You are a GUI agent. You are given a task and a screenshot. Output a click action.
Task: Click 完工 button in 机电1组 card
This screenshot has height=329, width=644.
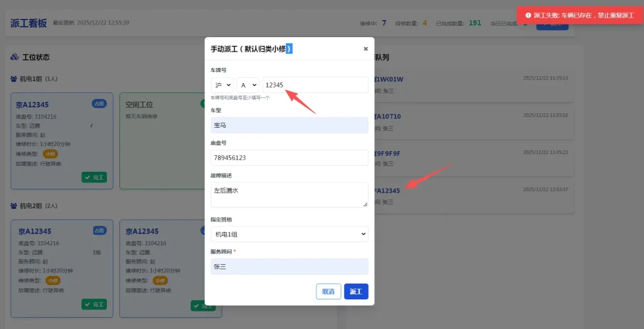point(94,177)
